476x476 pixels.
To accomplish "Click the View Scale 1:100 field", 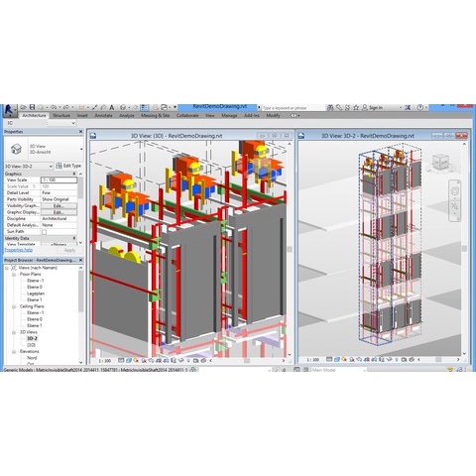I will 59,179.
